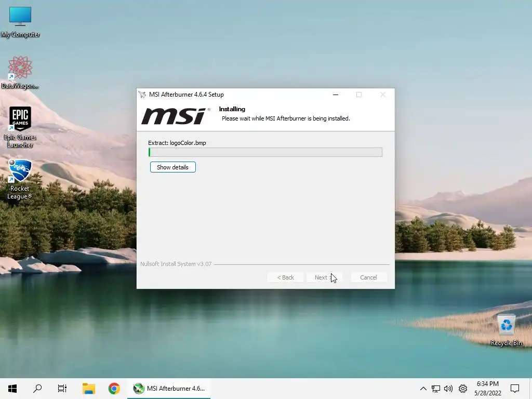The width and height of the screenshot is (532, 399).
Task: Click Show details in the installer
Action: pyautogui.click(x=172, y=167)
